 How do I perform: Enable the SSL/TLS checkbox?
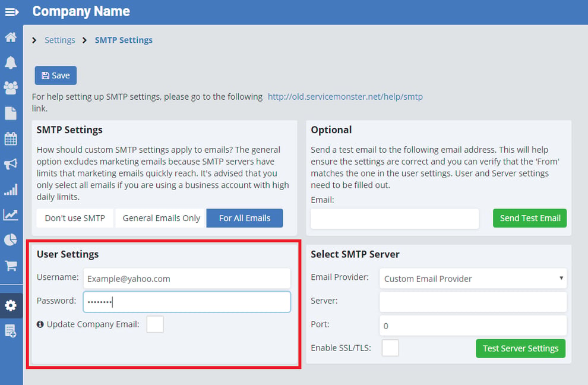tap(390, 348)
